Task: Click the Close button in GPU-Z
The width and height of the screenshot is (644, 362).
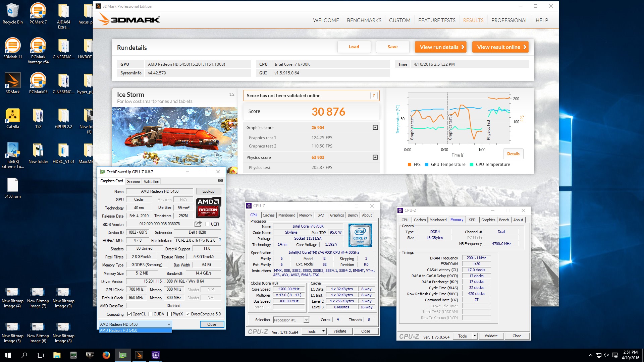Action: click(x=212, y=324)
